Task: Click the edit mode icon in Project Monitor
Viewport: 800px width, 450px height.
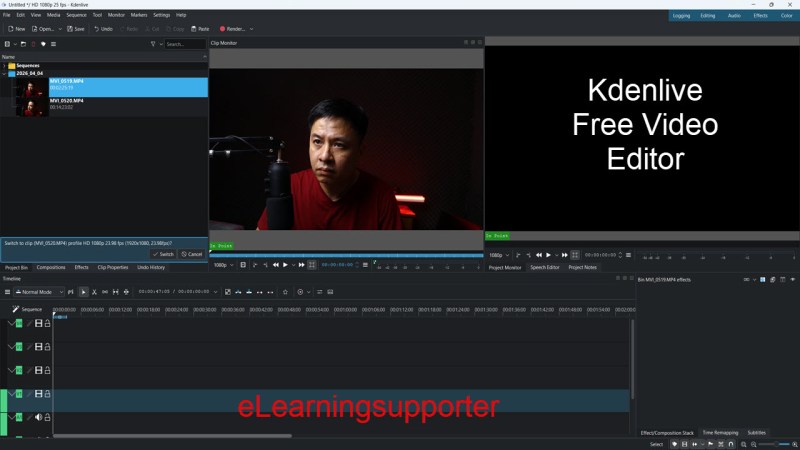Action: coord(575,255)
